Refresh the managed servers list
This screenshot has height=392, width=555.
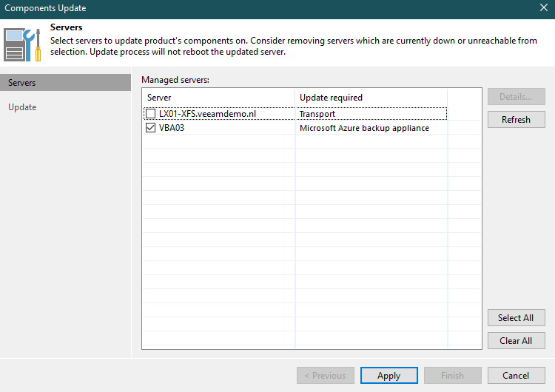point(516,119)
